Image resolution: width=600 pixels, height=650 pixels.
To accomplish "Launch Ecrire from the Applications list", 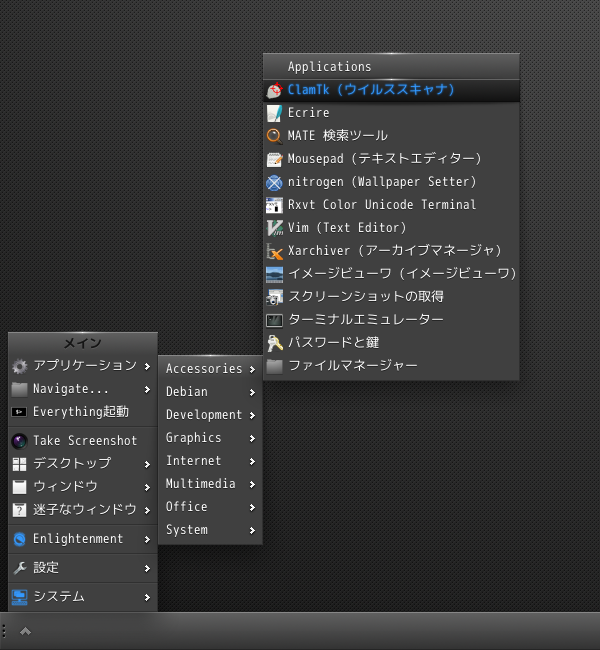I will [x=391, y=113].
